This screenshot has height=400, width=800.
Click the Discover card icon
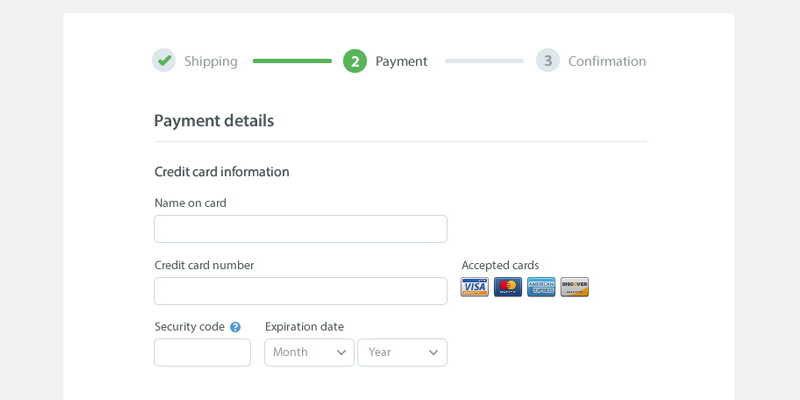[x=574, y=287]
